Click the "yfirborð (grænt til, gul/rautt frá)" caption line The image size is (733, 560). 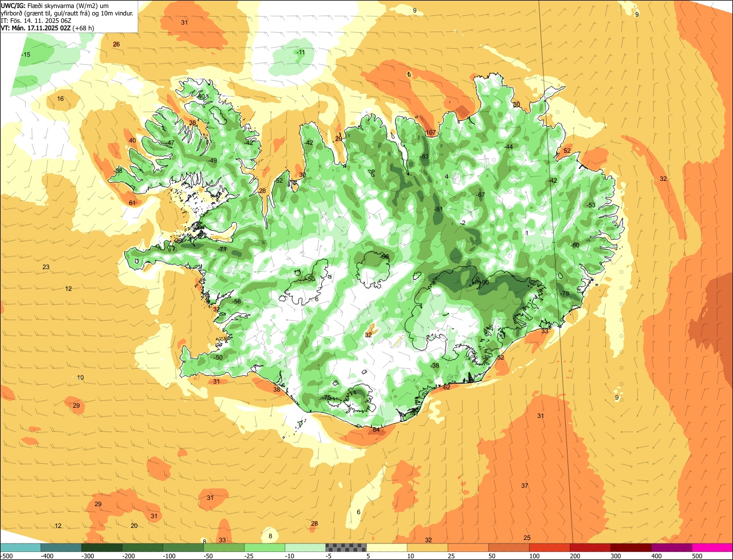tap(68, 13)
